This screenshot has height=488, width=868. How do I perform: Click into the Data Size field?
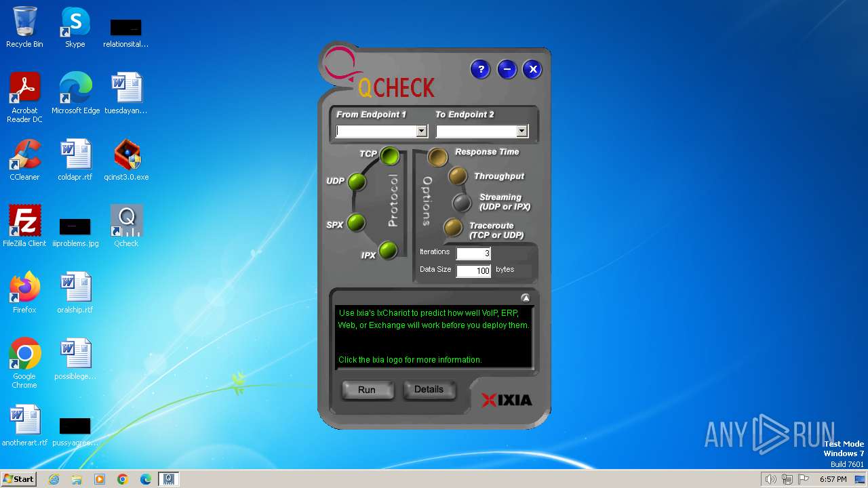(473, 270)
